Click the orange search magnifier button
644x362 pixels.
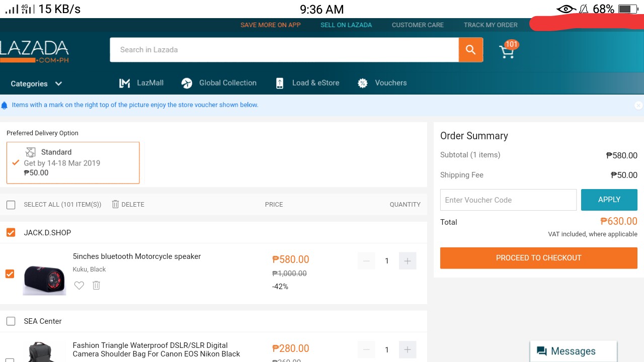[x=470, y=50]
